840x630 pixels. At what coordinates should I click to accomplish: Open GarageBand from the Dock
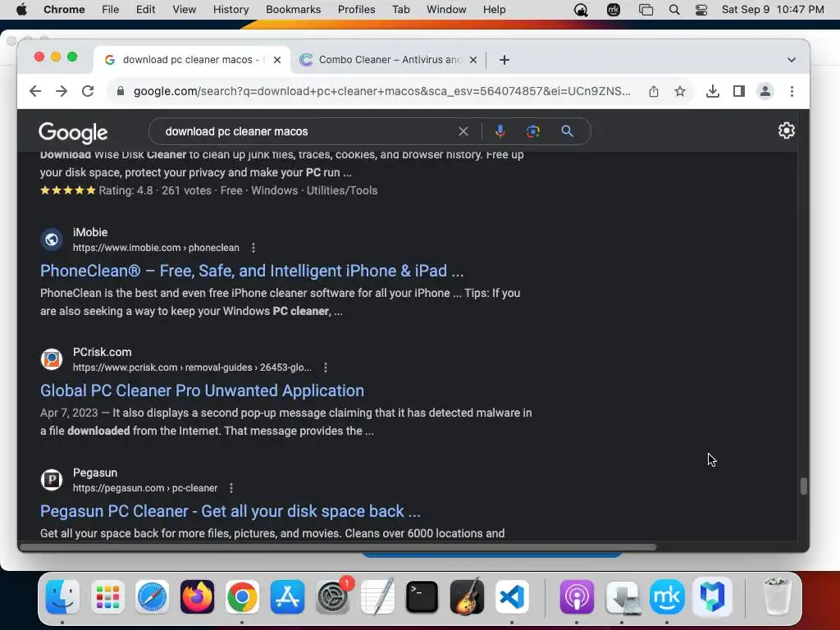click(x=467, y=596)
